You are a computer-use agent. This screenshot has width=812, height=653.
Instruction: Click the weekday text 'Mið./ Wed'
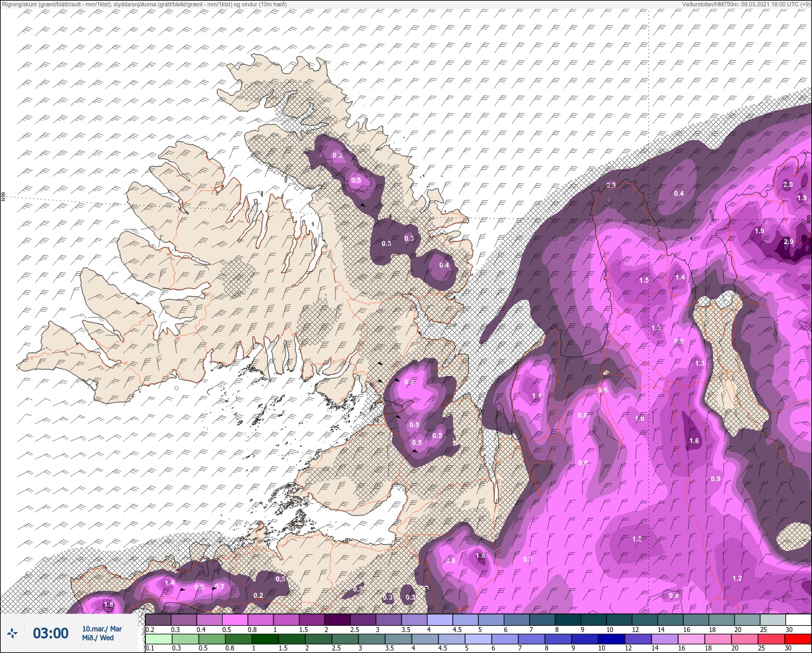point(98,638)
